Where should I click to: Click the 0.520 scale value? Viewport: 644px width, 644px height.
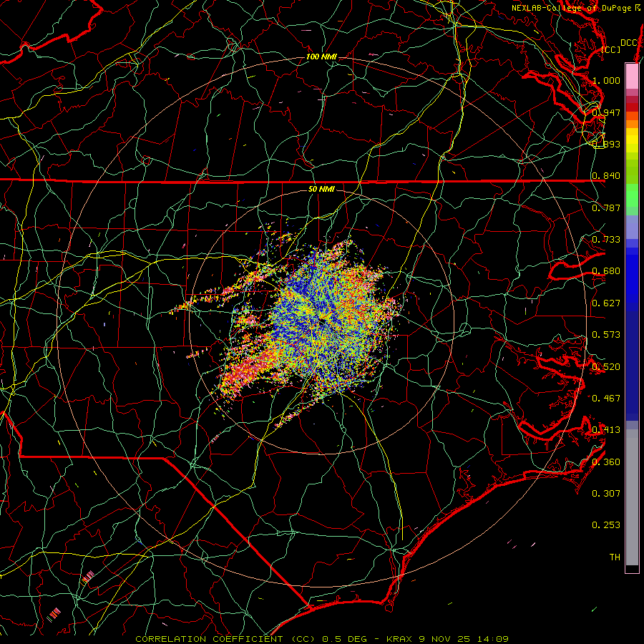(x=606, y=367)
